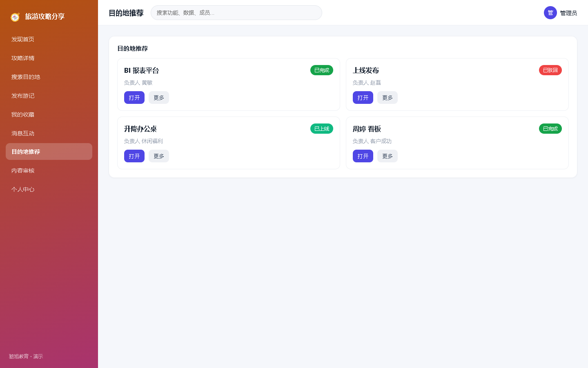
Task: Click 打开 on the 升降办公桌 card
Action: pos(134,156)
